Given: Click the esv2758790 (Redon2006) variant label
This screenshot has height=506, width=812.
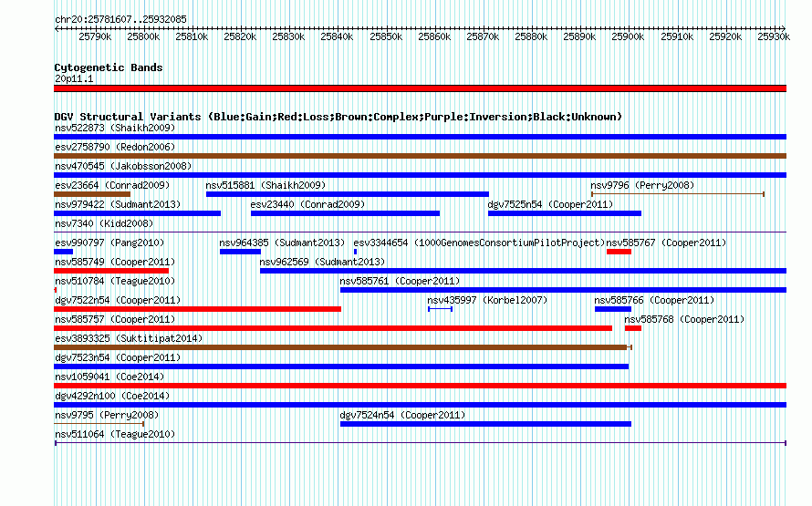Looking at the screenshot, I should click(115, 147).
